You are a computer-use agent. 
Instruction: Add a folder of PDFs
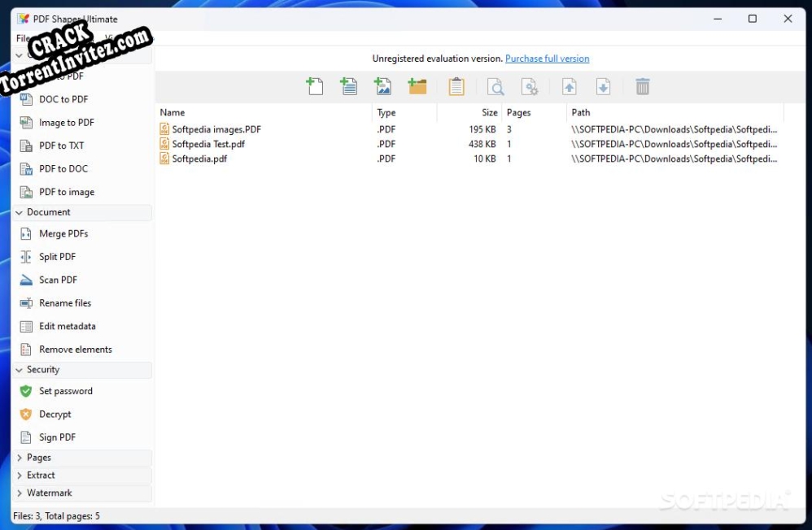(417, 86)
